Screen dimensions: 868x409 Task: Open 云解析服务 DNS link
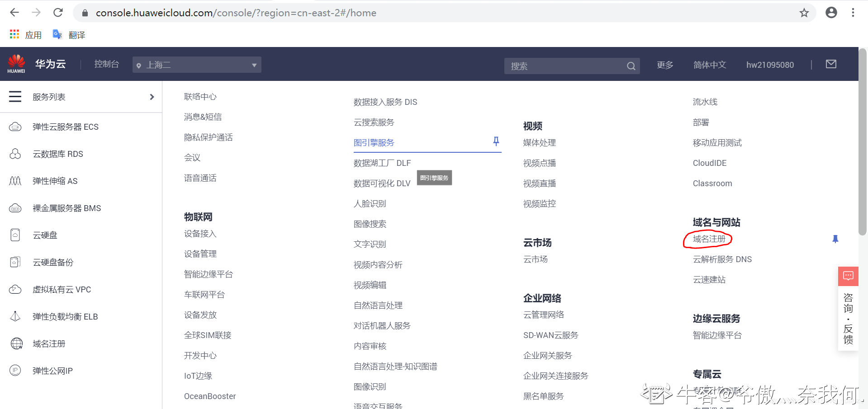pyautogui.click(x=722, y=259)
